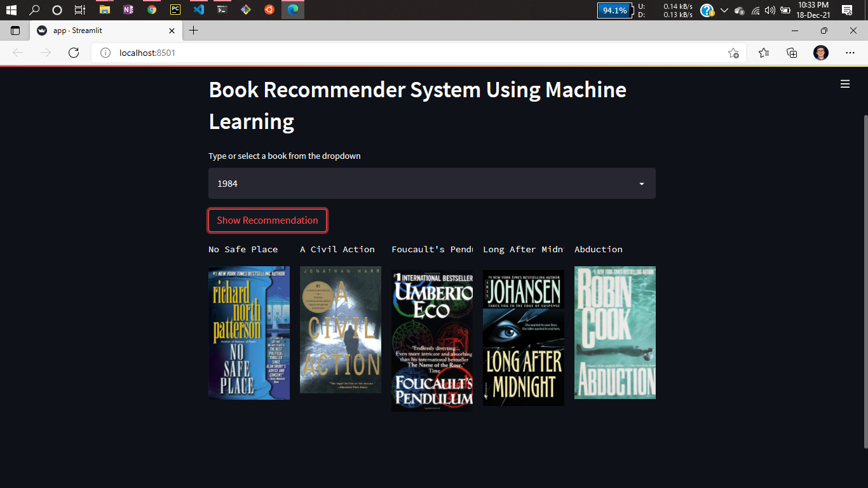Open the No Safe Place book cover
Viewport: 868px width, 488px height.
(249, 333)
